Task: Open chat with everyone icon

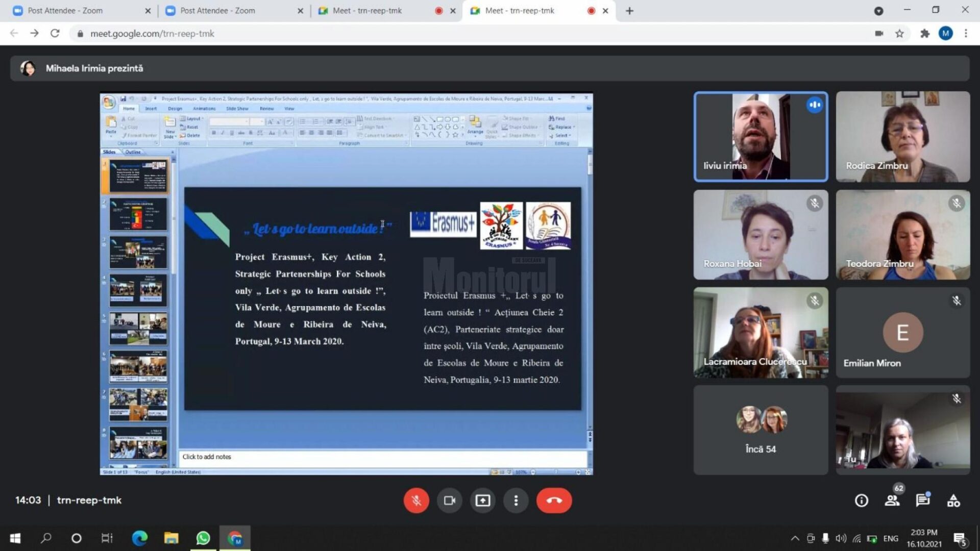Action: 922,500
